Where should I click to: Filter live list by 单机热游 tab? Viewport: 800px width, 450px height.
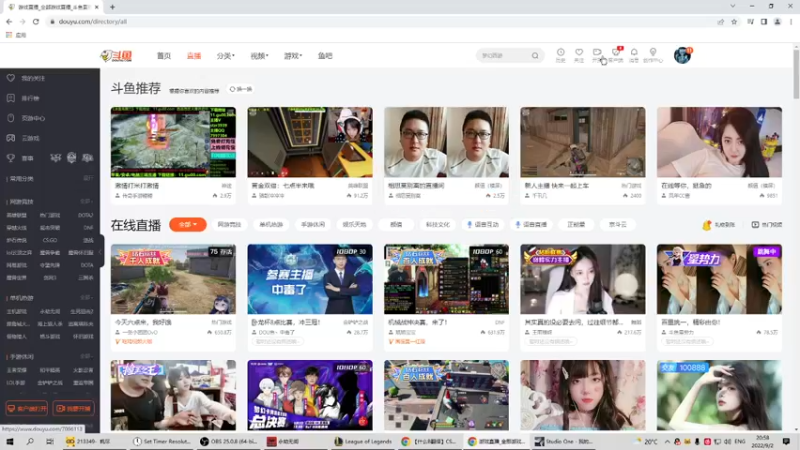pyautogui.click(x=271, y=224)
